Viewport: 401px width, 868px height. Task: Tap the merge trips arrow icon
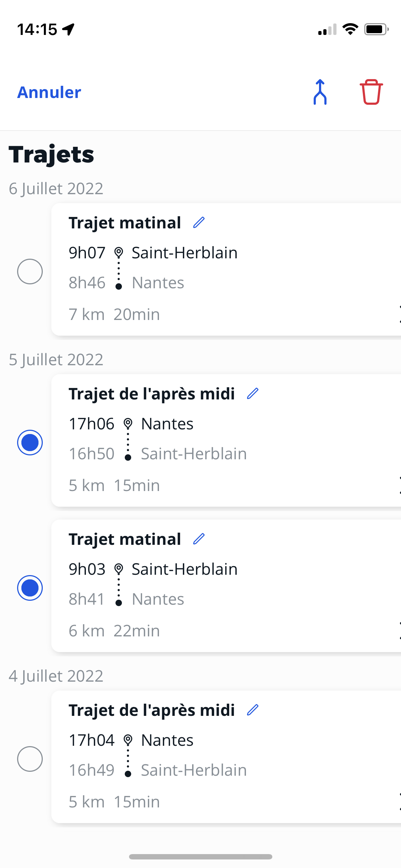[x=320, y=92]
